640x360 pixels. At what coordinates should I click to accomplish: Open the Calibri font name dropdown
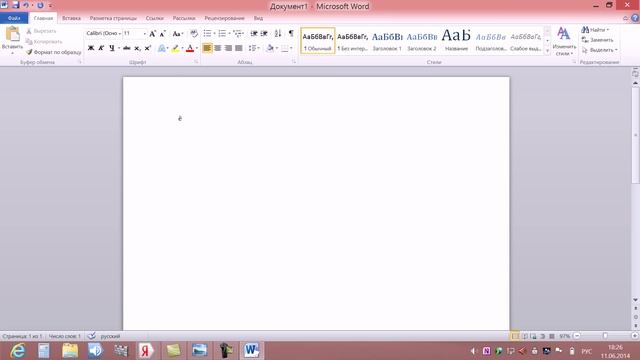[120, 33]
